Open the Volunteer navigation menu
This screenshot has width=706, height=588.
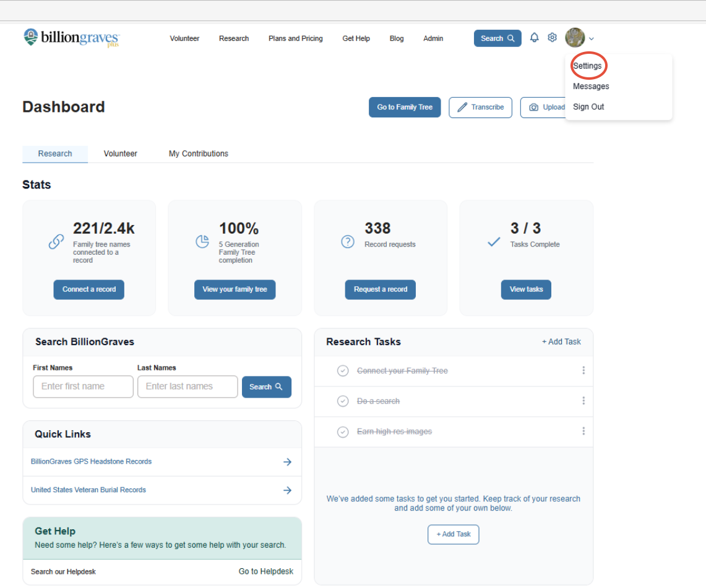(x=184, y=38)
